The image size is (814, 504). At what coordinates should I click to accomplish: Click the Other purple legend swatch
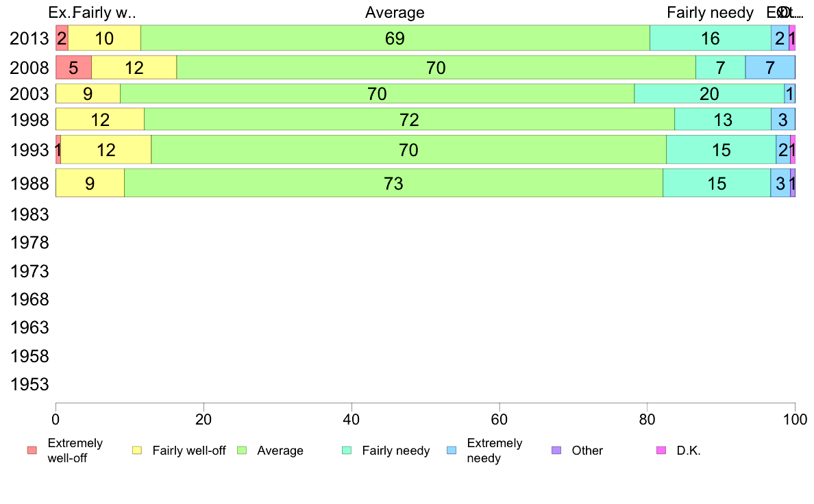tap(556, 450)
